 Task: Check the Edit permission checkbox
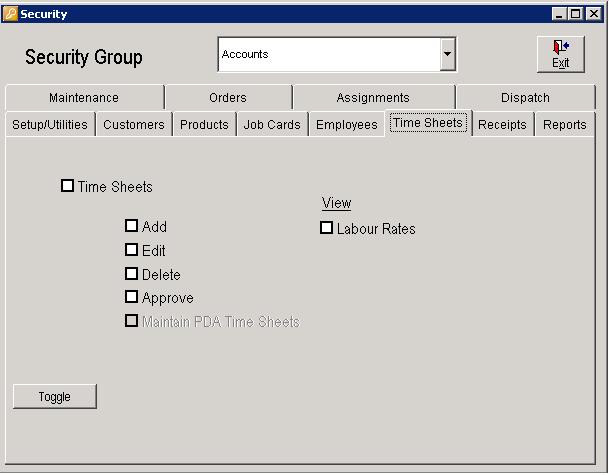(x=132, y=250)
